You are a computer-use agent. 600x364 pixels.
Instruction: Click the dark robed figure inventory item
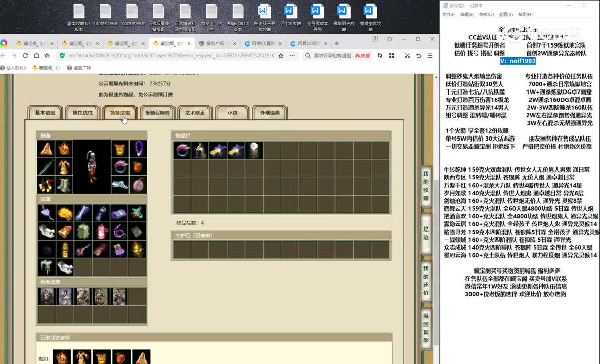click(x=200, y=150)
